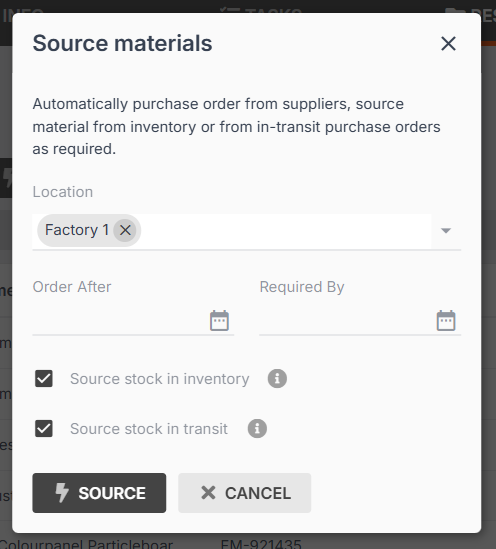Open the Order After calendar picker
Screen dimensions: 496x549
219,321
